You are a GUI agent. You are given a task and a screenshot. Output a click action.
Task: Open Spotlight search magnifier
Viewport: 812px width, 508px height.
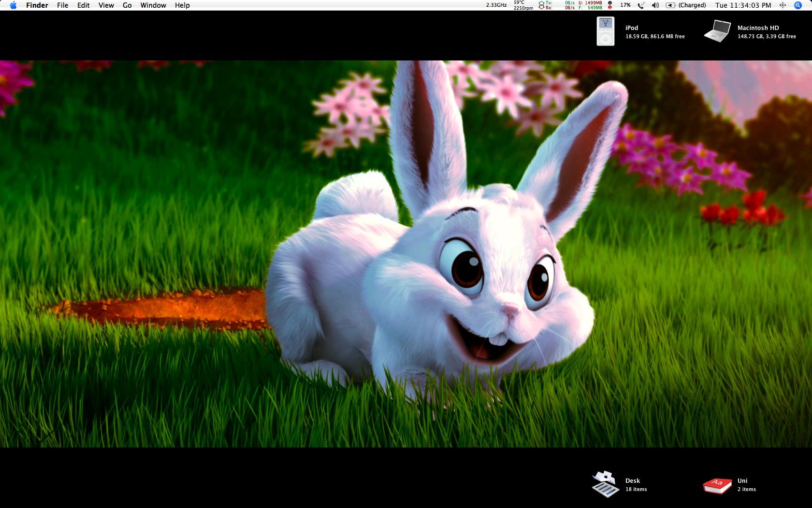(x=798, y=5)
